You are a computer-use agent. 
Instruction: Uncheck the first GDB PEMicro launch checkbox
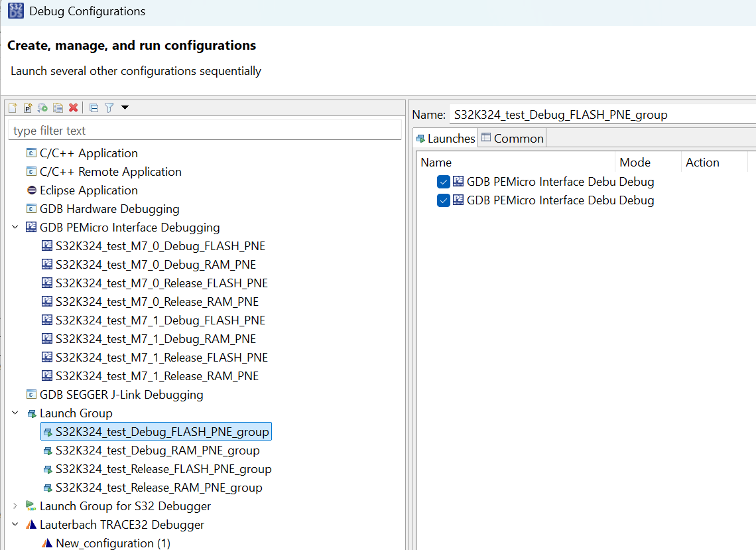pyautogui.click(x=444, y=182)
